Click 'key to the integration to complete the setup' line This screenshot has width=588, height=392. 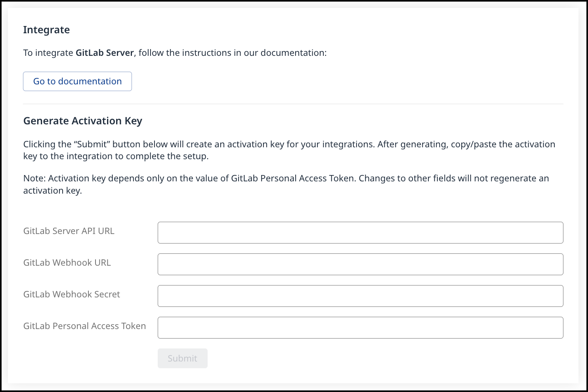tap(116, 156)
